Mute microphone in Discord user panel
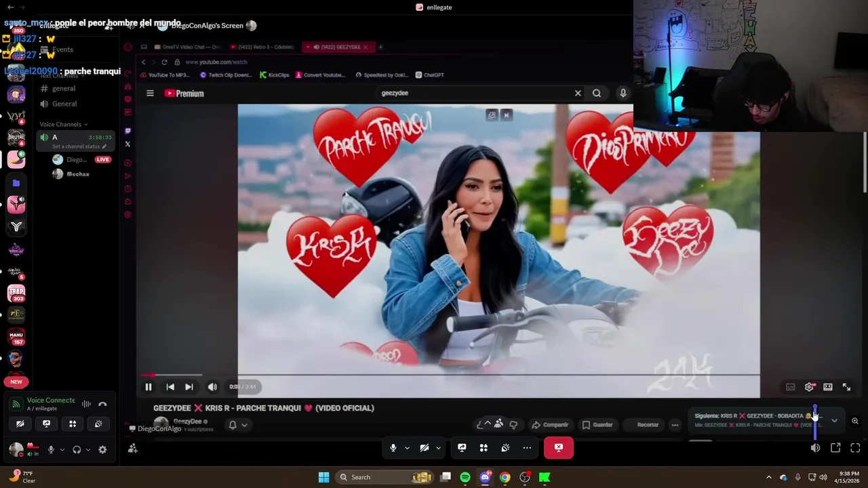The image size is (868, 488). pos(50,449)
